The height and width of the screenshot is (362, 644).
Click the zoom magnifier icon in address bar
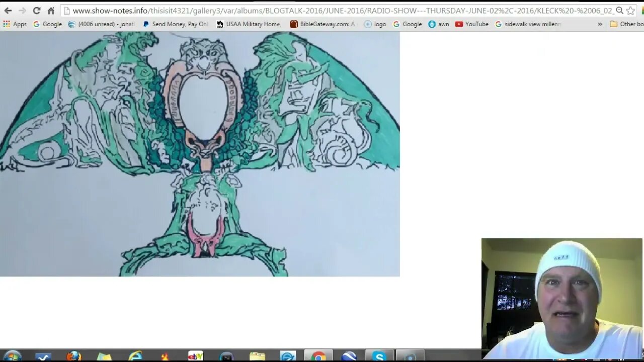coord(620,11)
